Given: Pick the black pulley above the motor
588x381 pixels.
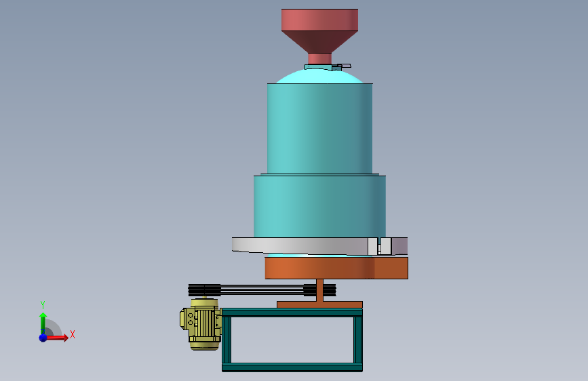Looking at the screenshot, I should 204,290.
